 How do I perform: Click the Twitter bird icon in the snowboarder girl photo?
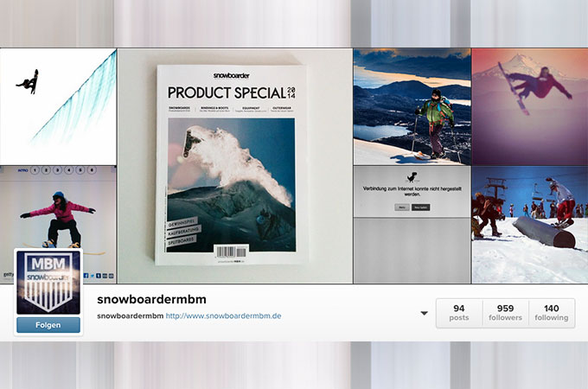[x=93, y=276]
